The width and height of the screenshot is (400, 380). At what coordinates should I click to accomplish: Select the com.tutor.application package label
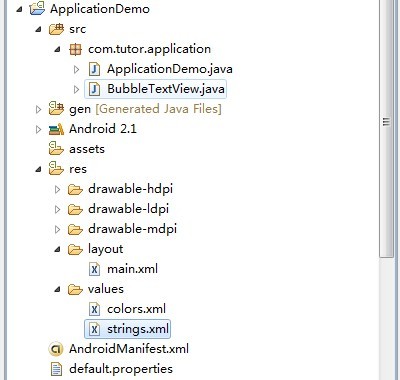pos(149,49)
